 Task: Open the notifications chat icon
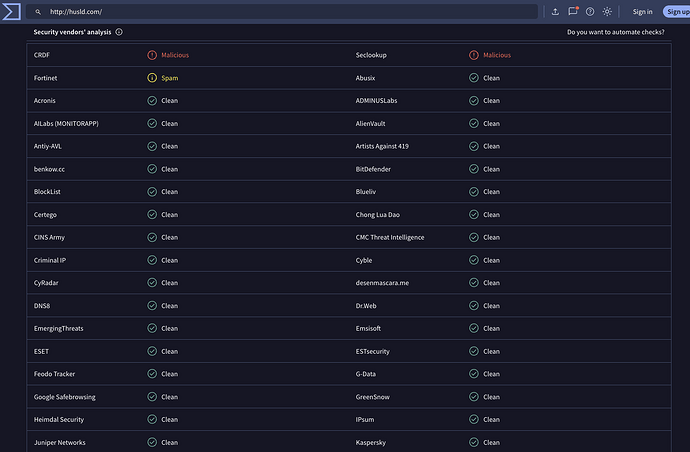pyautogui.click(x=573, y=12)
